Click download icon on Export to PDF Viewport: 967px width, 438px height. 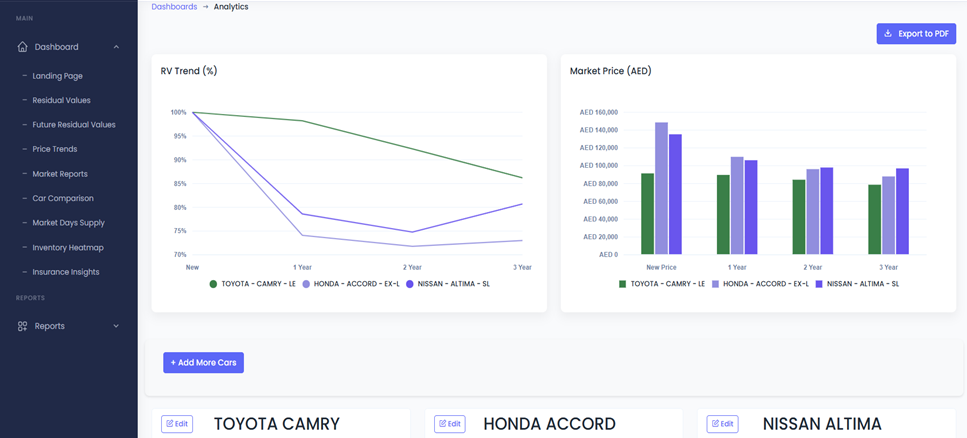(888, 34)
